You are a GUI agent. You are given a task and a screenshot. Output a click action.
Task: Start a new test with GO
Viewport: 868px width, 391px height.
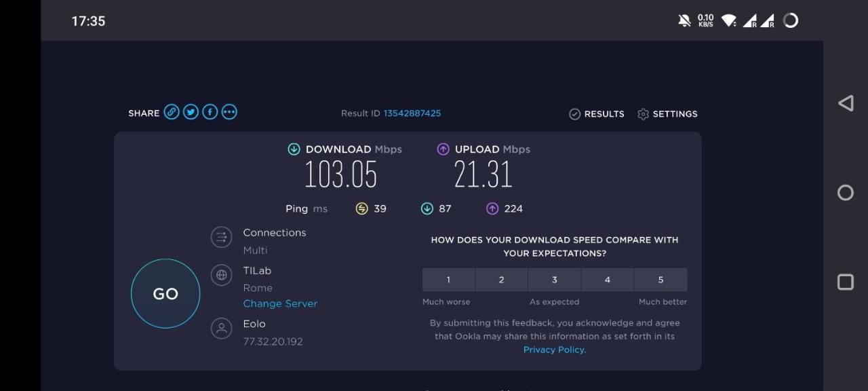tap(165, 293)
